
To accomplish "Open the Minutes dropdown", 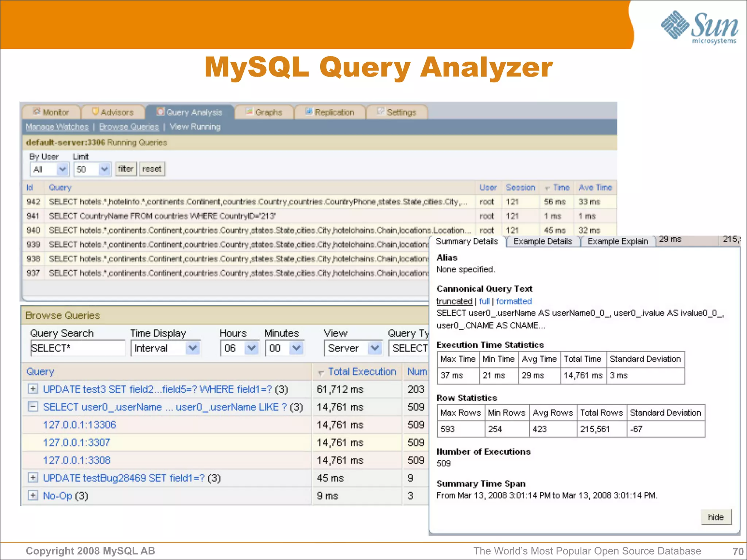I will click(285, 348).
